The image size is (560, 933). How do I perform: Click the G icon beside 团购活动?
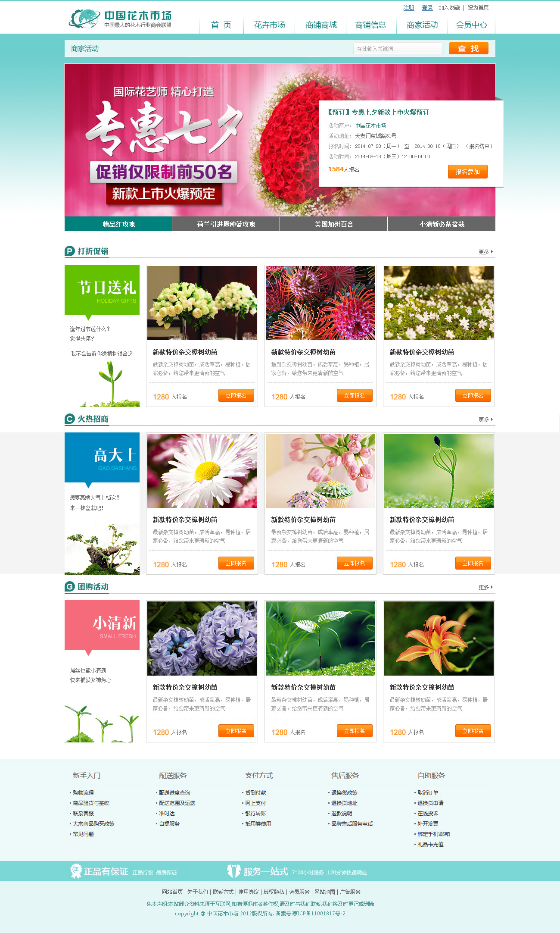(70, 586)
